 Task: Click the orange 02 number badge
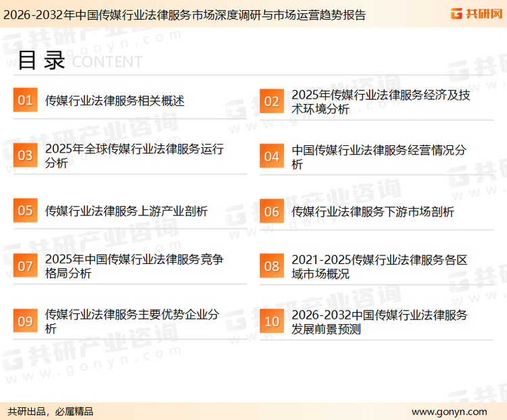pyautogui.click(x=272, y=101)
